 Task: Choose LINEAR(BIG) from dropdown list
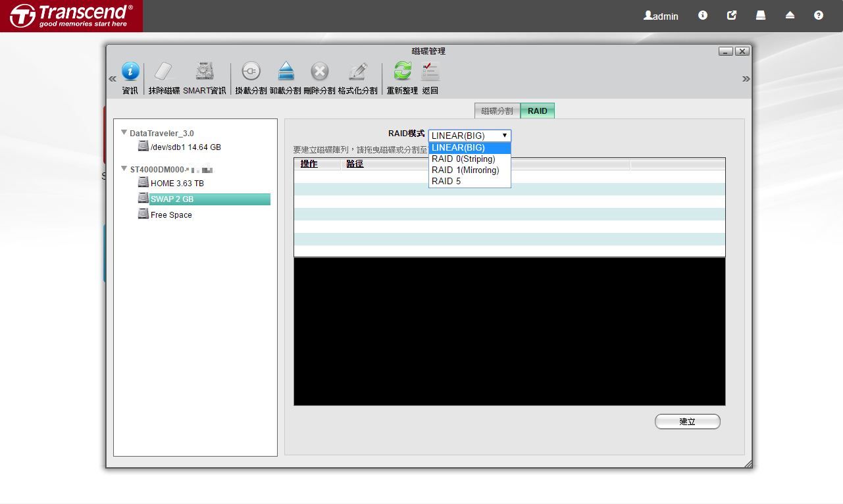[x=469, y=147]
